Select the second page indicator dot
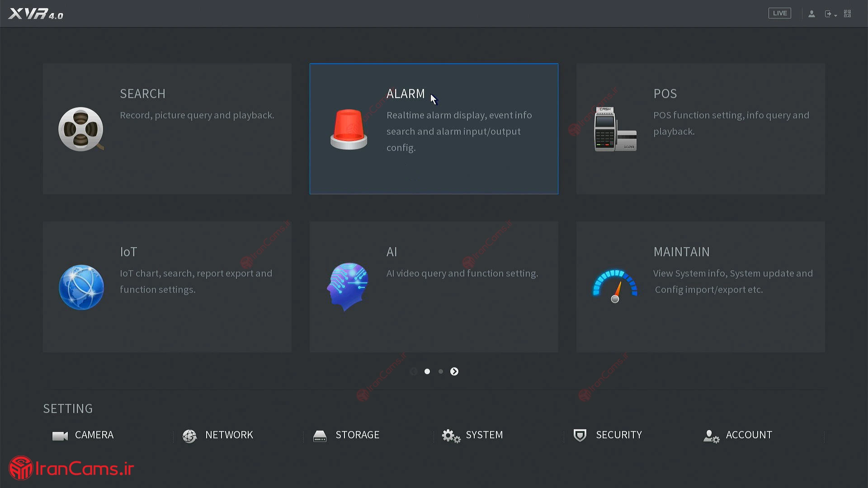868x488 pixels. pos(441,371)
